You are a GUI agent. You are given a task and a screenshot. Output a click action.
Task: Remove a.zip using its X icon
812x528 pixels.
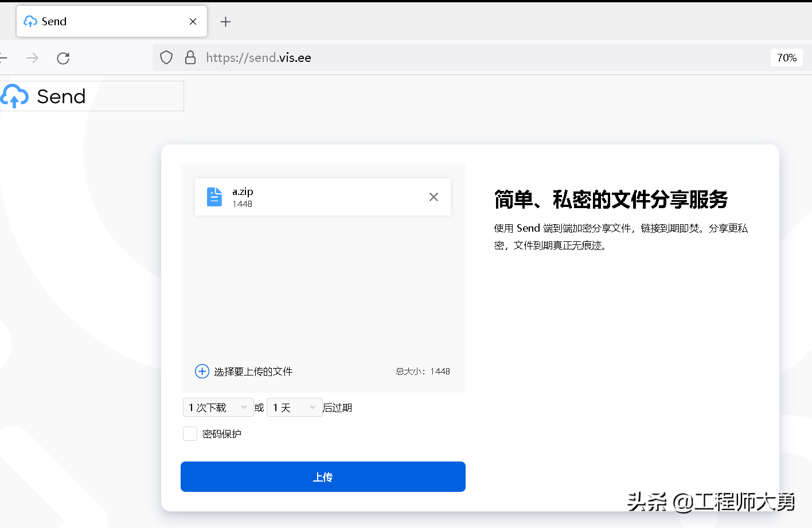pos(434,197)
